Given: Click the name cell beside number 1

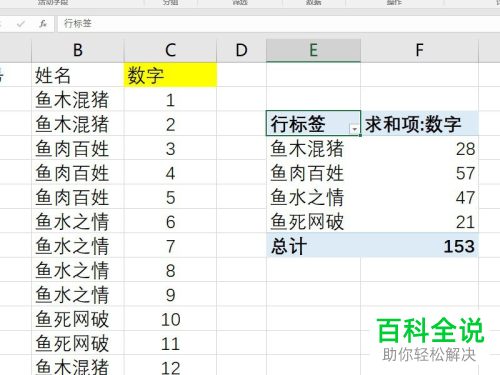Looking at the screenshot, I should 77,99.
